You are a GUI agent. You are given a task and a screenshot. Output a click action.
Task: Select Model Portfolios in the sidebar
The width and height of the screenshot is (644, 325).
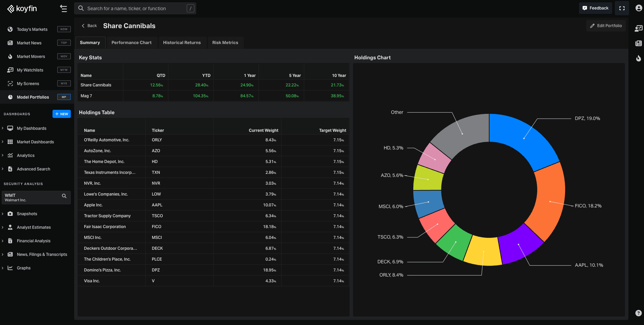(37, 97)
